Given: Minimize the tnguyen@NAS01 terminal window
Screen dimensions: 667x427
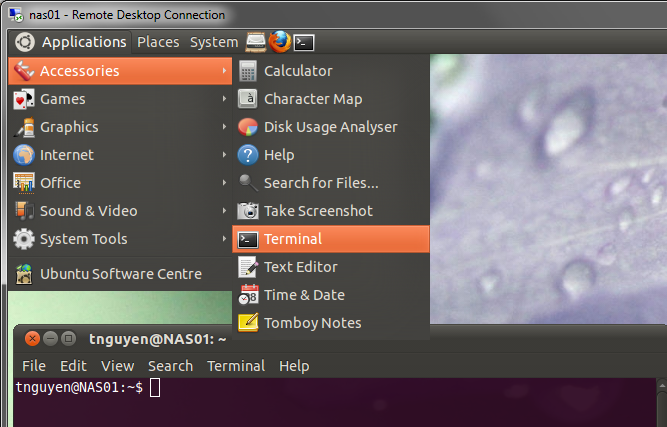Looking at the screenshot, I should 50,339.
